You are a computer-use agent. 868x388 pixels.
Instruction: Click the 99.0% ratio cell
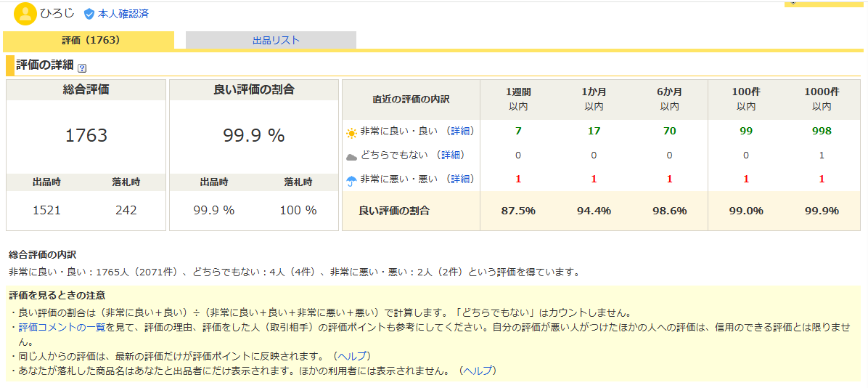(745, 211)
